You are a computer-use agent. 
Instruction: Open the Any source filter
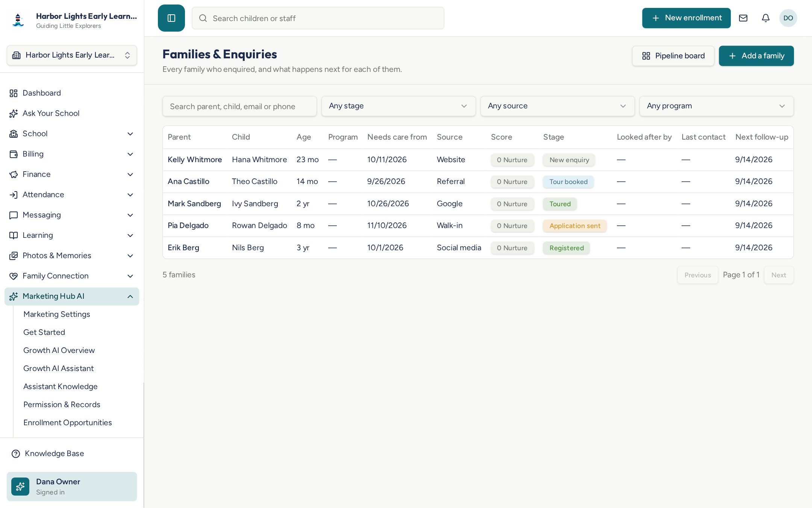557,106
